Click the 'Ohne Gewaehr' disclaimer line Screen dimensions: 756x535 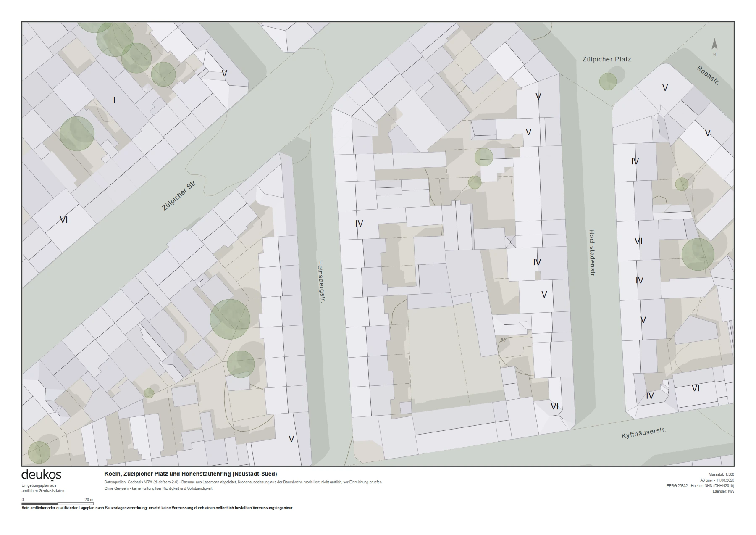tap(159, 488)
